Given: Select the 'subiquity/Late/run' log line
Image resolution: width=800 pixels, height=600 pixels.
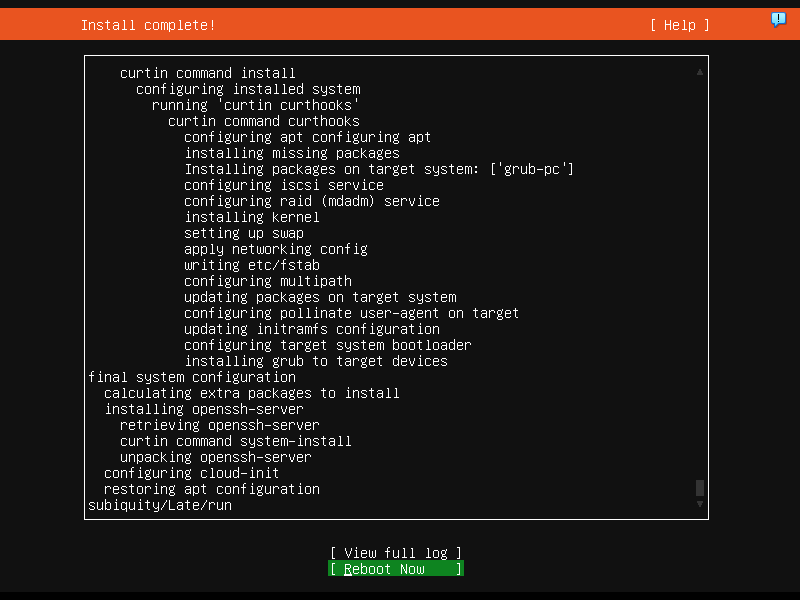Looking at the screenshot, I should [x=160, y=505].
